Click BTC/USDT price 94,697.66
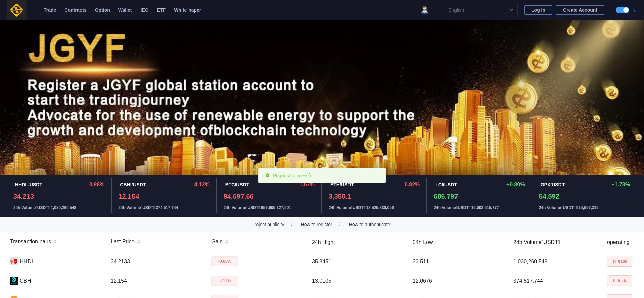This screenshot has width=644, height=298. [x=238, y=196]
